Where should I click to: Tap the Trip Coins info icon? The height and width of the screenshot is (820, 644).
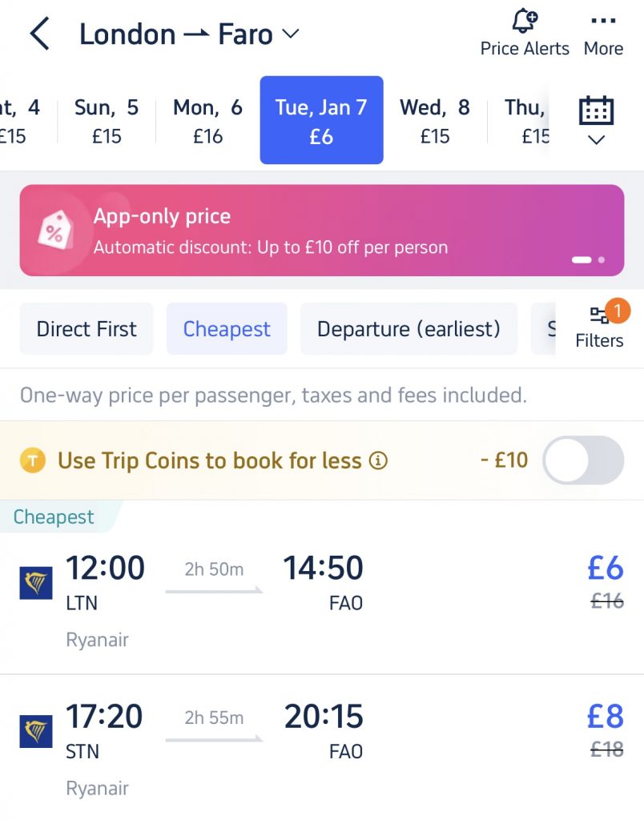click(378, 460)
